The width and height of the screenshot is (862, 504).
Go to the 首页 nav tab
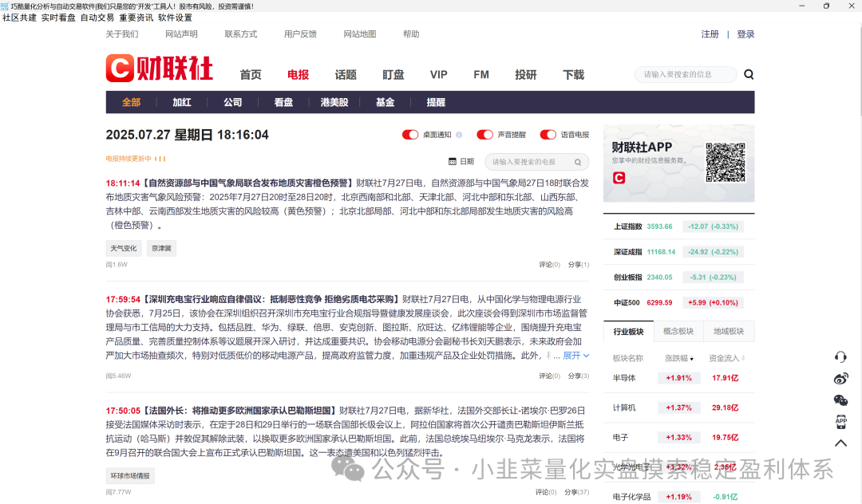251,75
